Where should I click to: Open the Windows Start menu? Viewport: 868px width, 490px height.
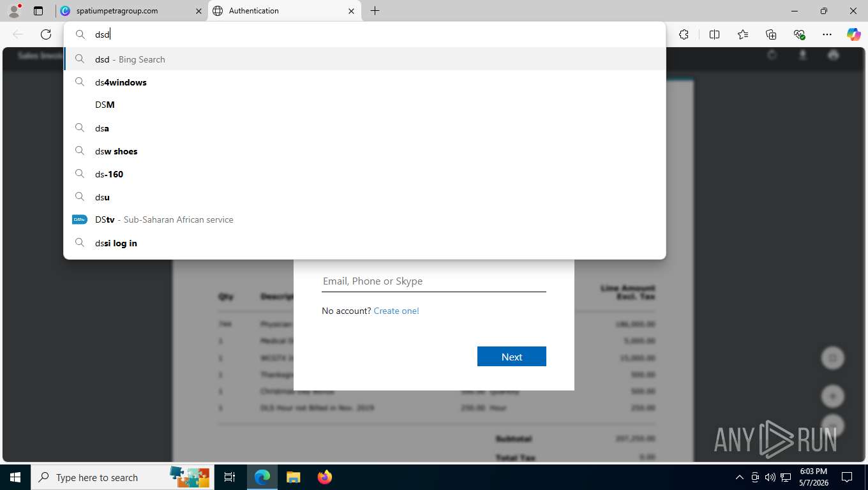click(15, 477)
